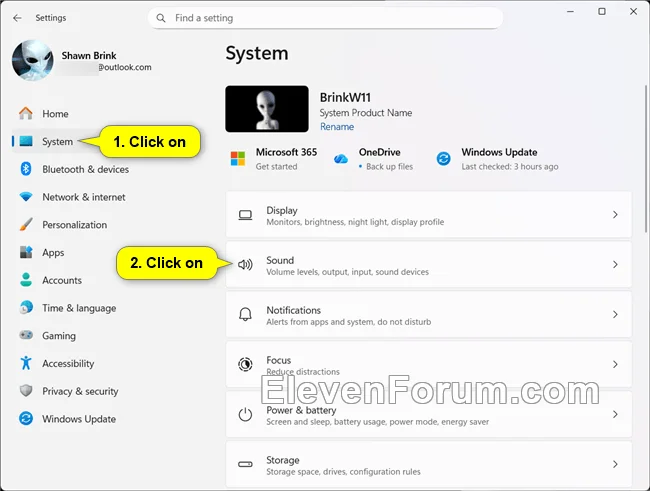Click 'Monitors, brightness, night light, display profile' text

click(x=355, y=222)
